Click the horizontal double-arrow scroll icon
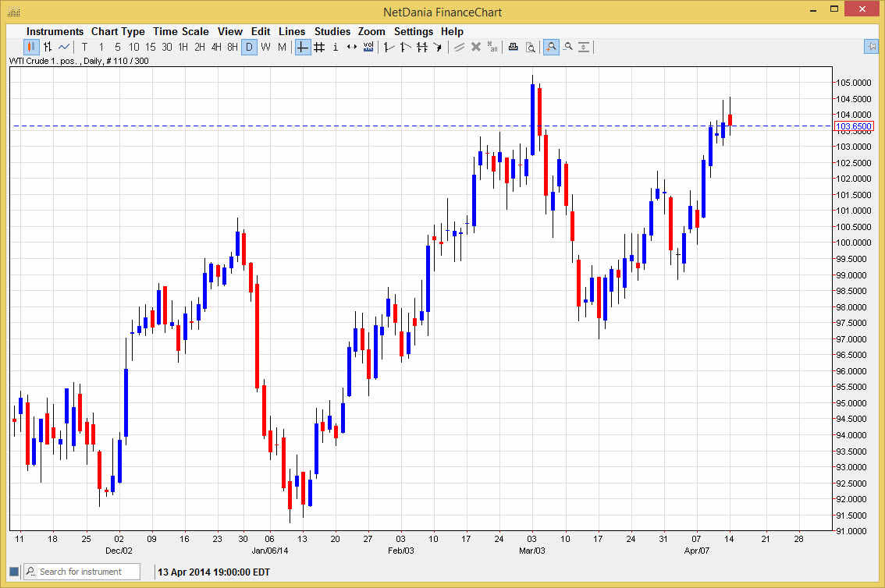Image resolution: width=885 pixels, height=588 pixels. (x=352, y=48)
